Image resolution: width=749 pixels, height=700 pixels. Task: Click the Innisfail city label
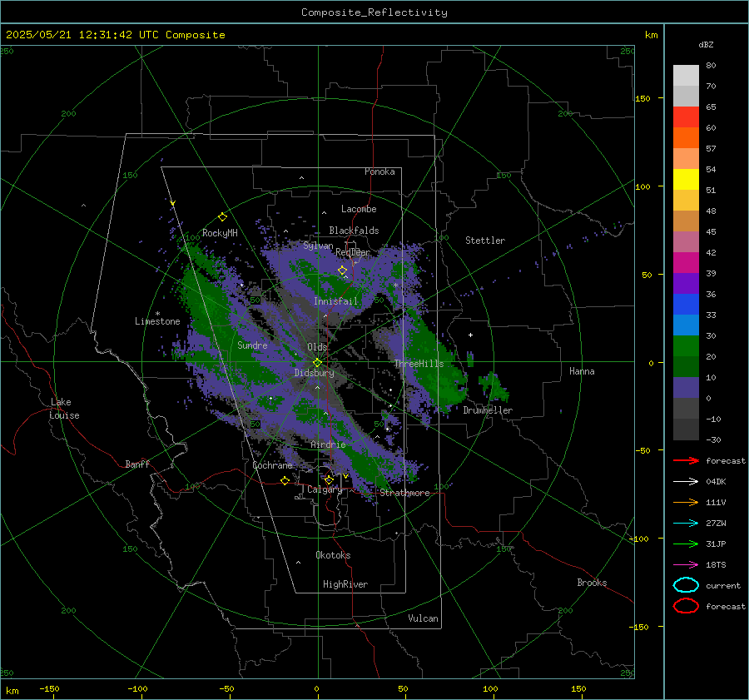click(335, 301)
